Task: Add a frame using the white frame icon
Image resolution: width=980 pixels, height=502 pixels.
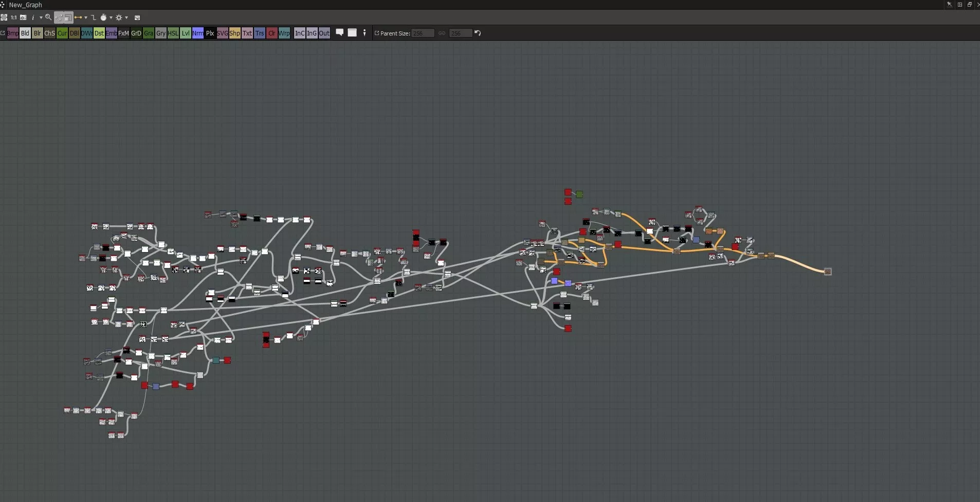Action: [x=352, y=33]
